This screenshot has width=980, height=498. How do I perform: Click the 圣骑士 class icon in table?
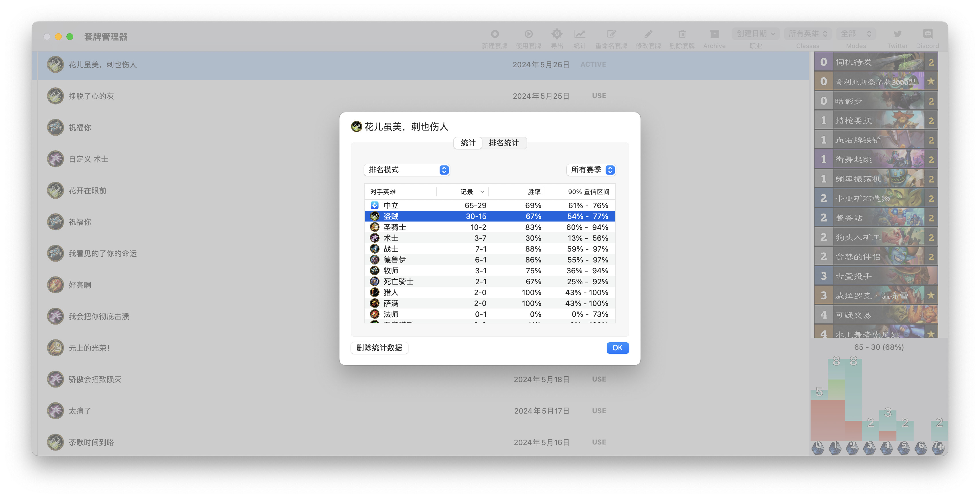[x=375, y=227]
